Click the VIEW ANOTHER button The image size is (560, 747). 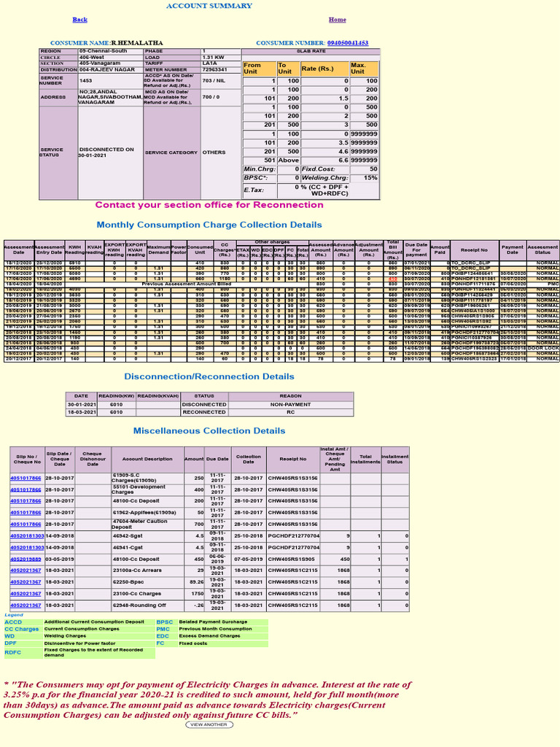(x=209, y=724)
